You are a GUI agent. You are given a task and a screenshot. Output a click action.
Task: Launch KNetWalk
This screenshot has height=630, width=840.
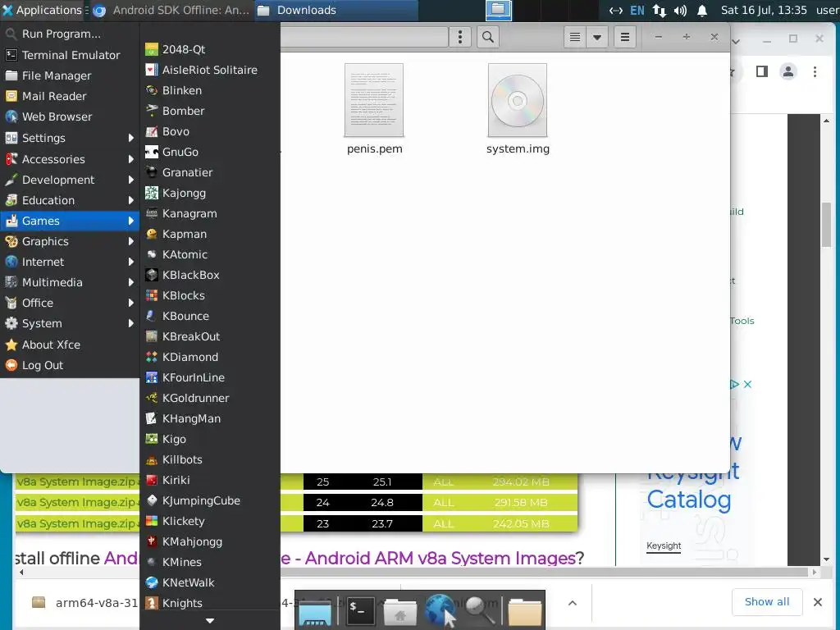point(209,583)
